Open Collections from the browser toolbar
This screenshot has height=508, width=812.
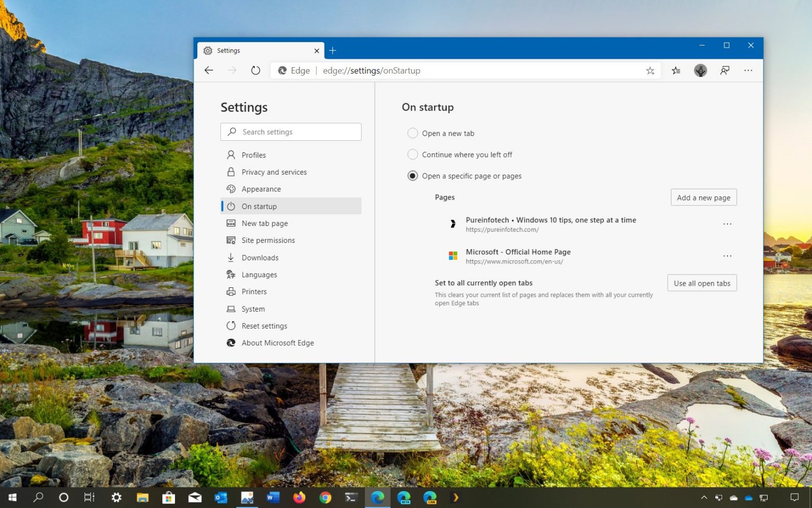coord(676,70)
